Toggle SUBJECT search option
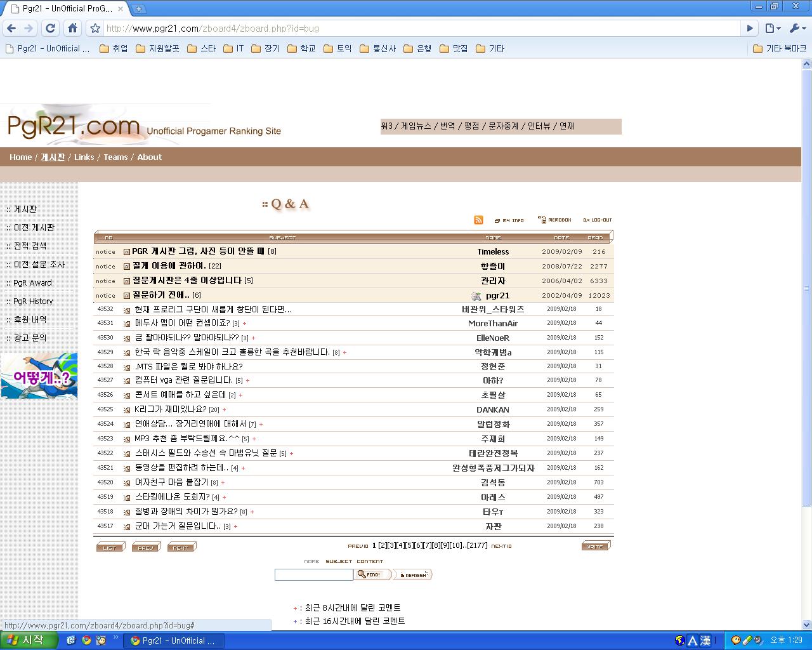Image resolution: width=812 pixels, height=650 pixels. pyautogui.click(x=339, y=561)
